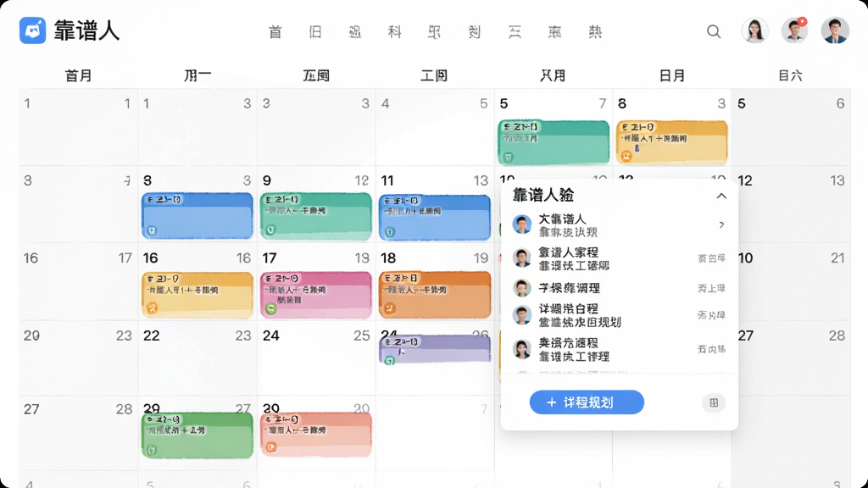
Task: Click the 日月 weekday header
Action: click(x=672, y=75)
